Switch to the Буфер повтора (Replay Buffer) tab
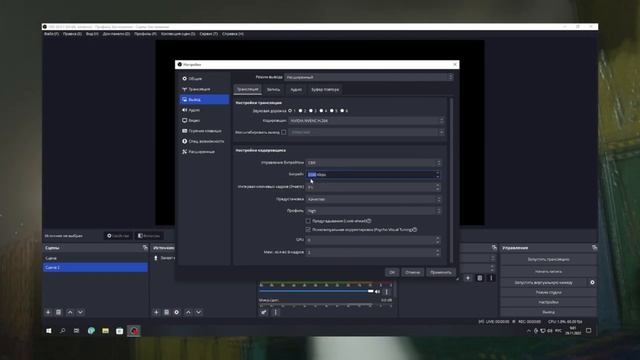Viewport: 640px width, 360px height. 325,89
